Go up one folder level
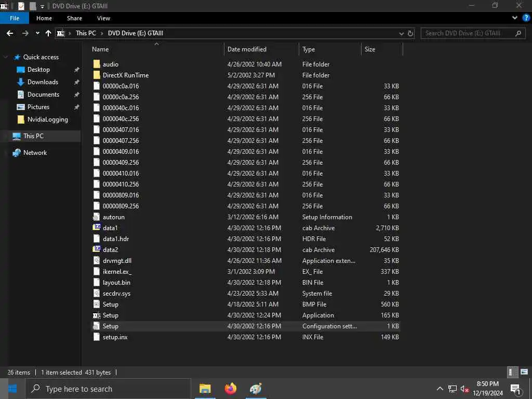Viewport: 532px width, 399px height. tap(48, 33)
